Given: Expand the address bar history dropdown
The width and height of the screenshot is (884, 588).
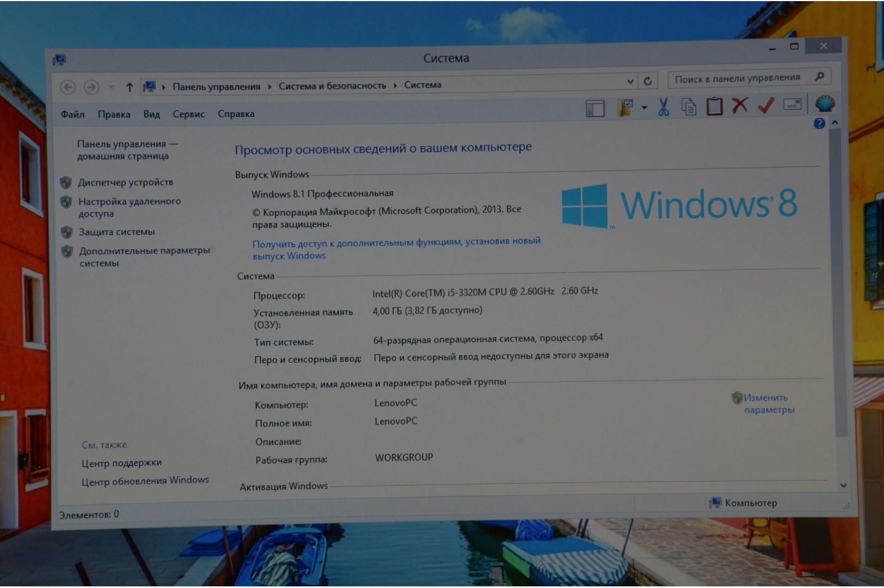Looking at the screenshot, I should (x=630, y=82).
